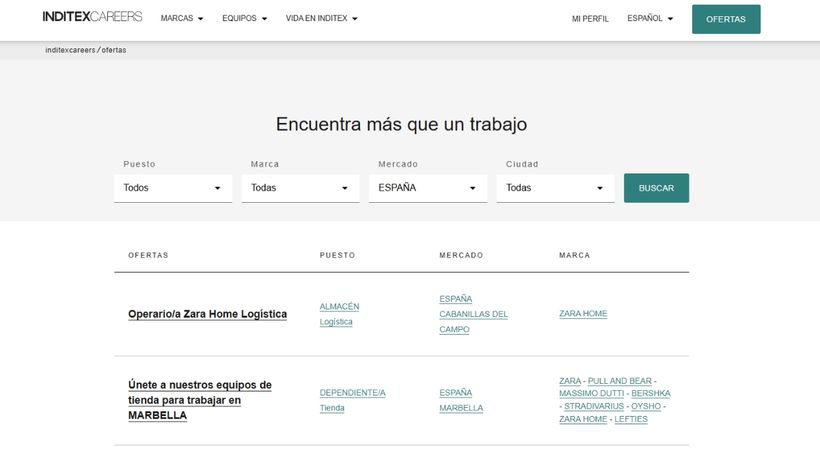820x461 pixels.
Task: Expand the Marca dropdown filter
Action: [300, 188]
